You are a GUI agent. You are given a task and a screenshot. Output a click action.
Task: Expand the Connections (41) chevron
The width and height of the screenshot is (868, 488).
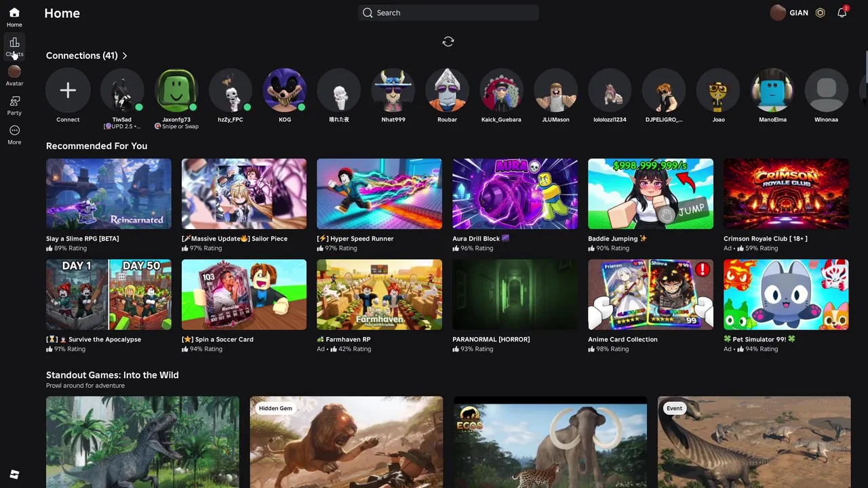pos(125,56)
